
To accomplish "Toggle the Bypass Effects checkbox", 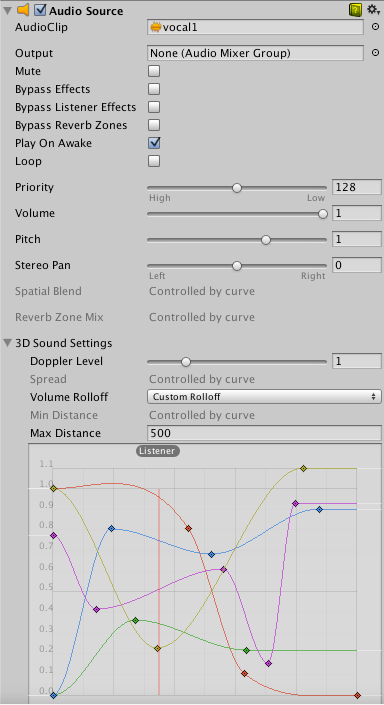I will pyautogui.click(x=154, y=89).
